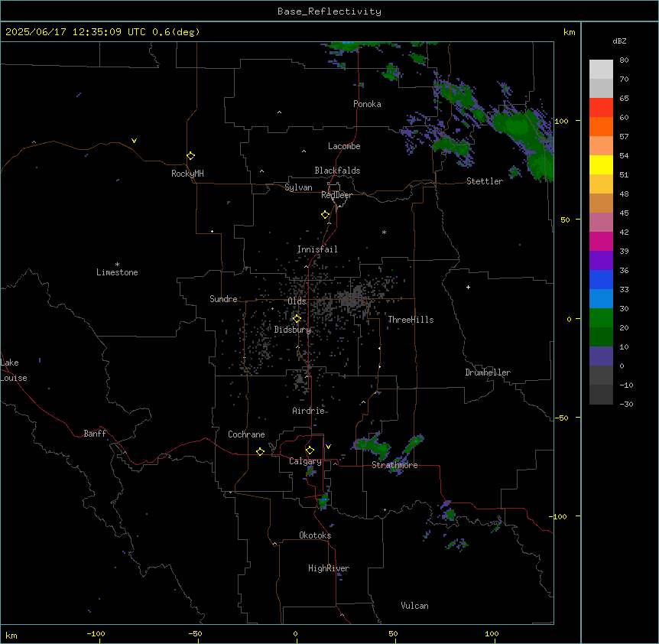Image resolution: width=659 pixels, height=644 pixels.
Task: Click the magenta 42 dBZ legend swatch
Action: (601, 241)
